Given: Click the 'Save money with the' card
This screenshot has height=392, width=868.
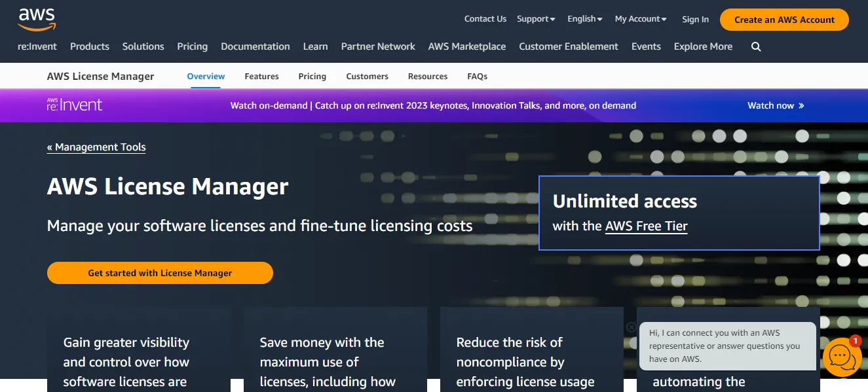Looking at the screenshot, I should click(x=335, y=349).
